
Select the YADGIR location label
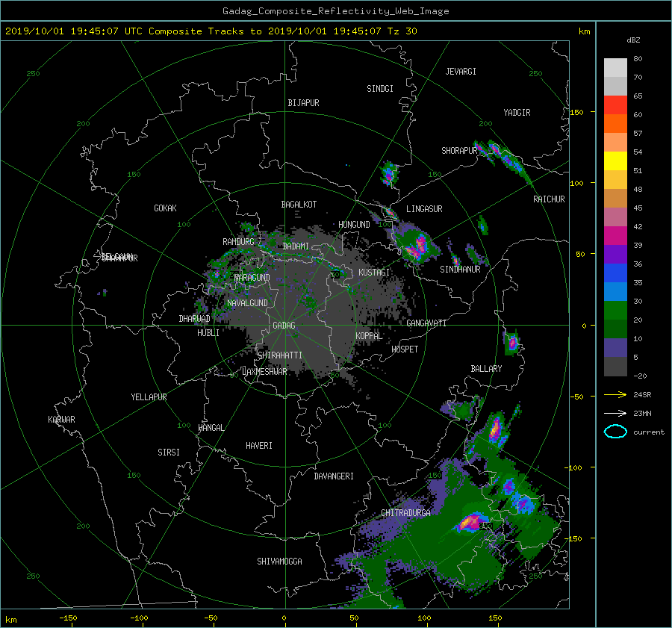click(517, 113)
